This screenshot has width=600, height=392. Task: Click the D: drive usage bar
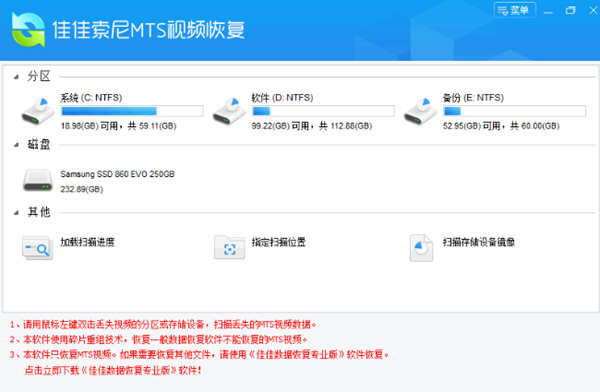[x=323, y=111]
